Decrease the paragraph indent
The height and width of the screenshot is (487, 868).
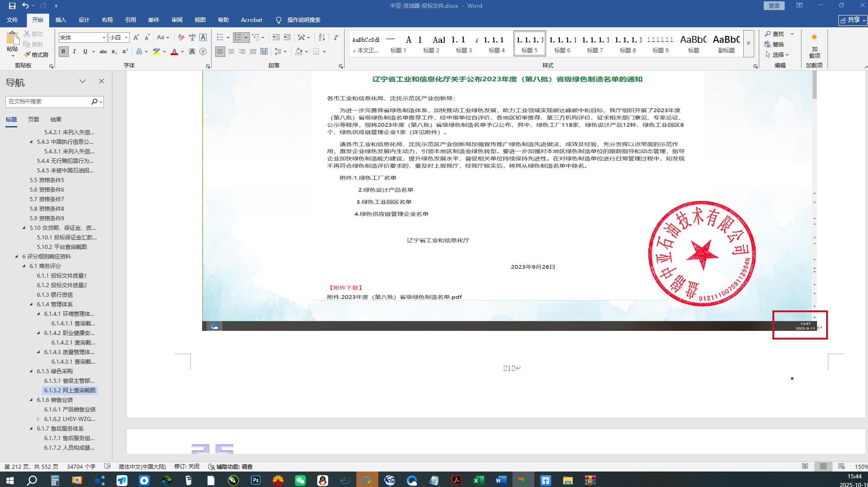pos(276,37)
